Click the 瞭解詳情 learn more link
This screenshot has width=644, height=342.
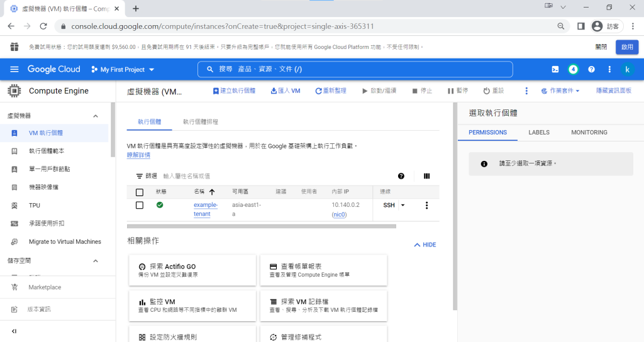point(138,155)
